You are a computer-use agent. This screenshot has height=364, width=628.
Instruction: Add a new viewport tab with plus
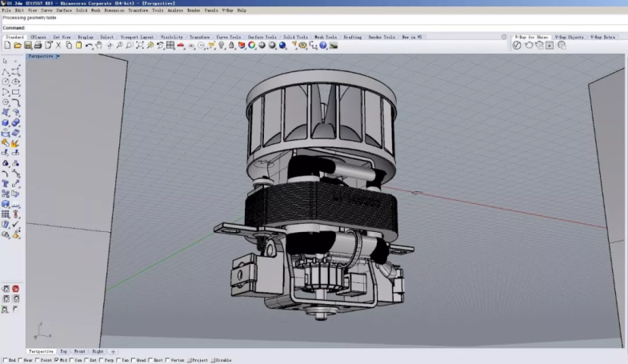tap(113, 351)
